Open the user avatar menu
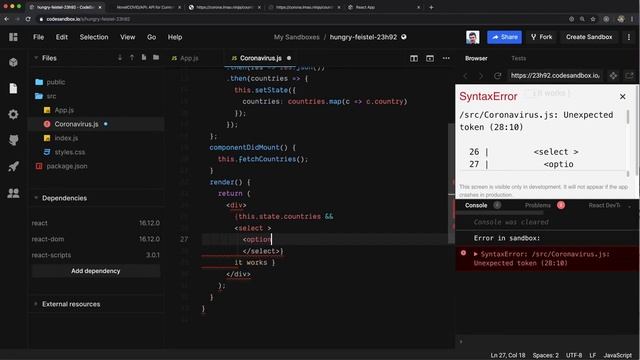 [x=473, y=37]
